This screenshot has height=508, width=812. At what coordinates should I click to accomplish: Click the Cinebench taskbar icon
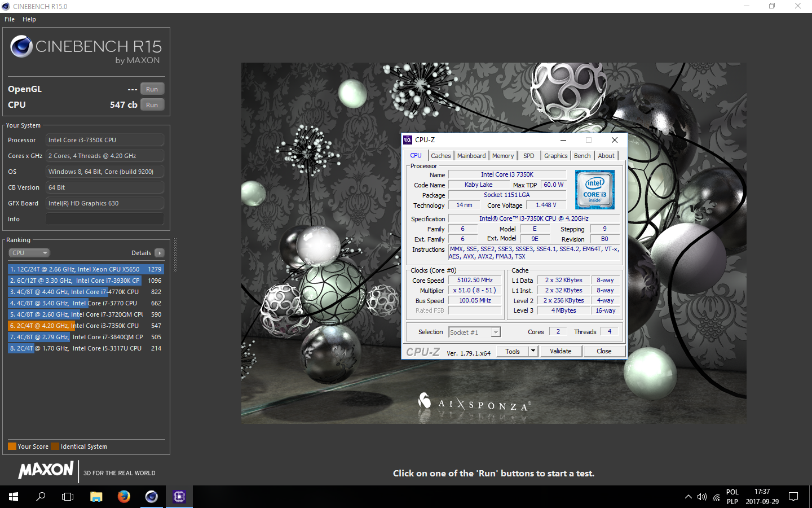click(152, 497)
